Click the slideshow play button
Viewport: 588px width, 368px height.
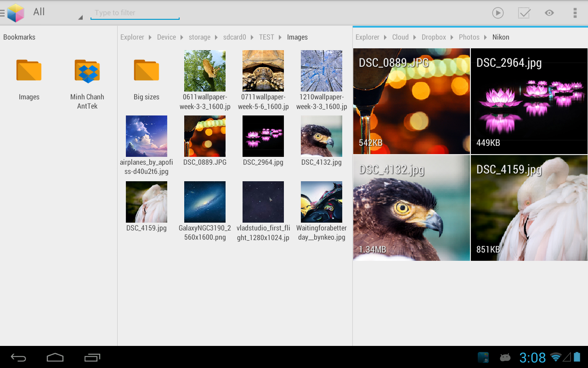pos(498,13)
